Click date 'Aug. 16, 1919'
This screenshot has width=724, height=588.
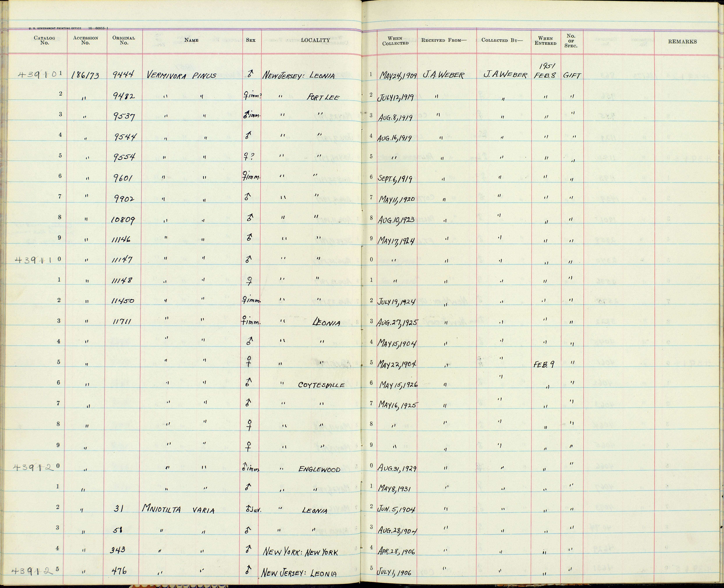click(x=395, y=138)
